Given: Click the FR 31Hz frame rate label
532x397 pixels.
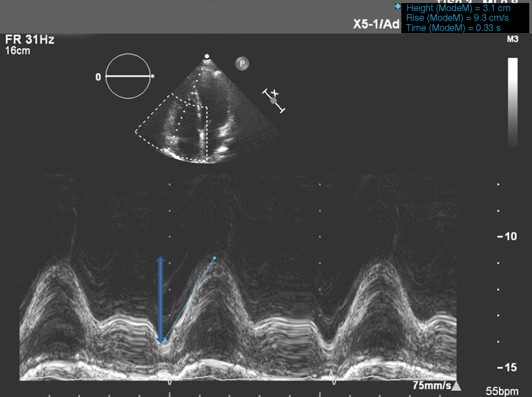Looking at the screenshot, I should pyautogui.click(x=30, y=40).
